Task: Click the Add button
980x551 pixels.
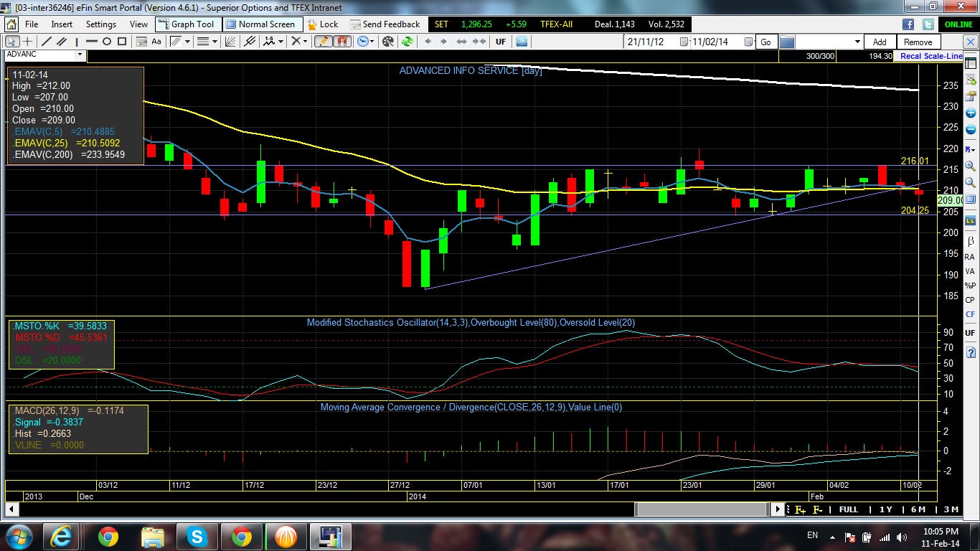Action: 880,42
